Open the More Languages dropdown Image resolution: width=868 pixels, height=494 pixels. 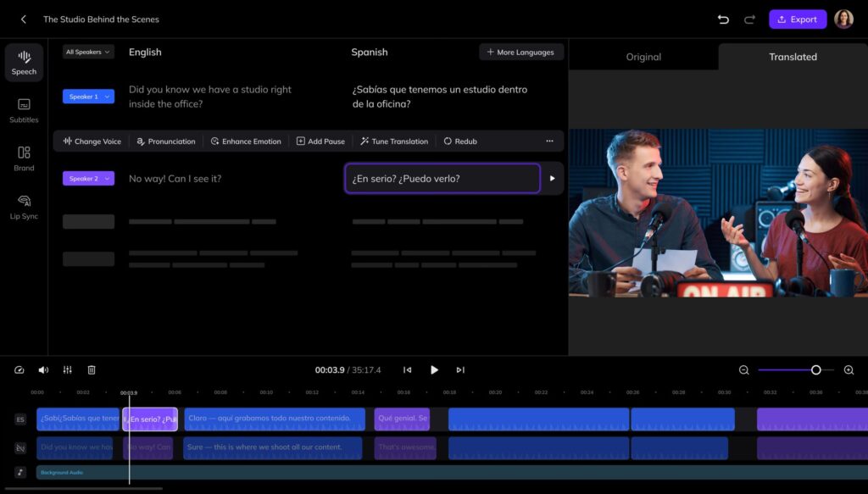(x=520, y=52)
